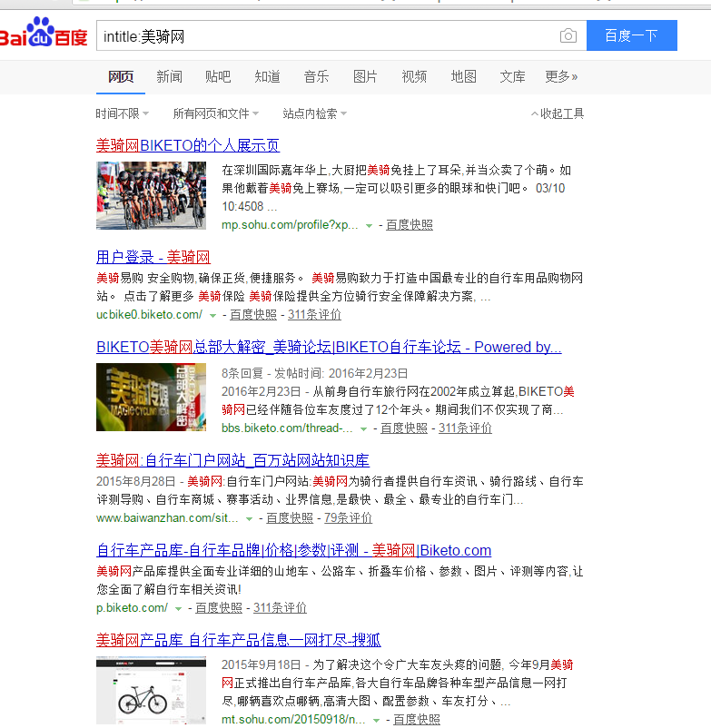Click the dropdown arrow beside ucbike0.biketo.com
The width and height of the screenshot is (711, 728).
212,316
